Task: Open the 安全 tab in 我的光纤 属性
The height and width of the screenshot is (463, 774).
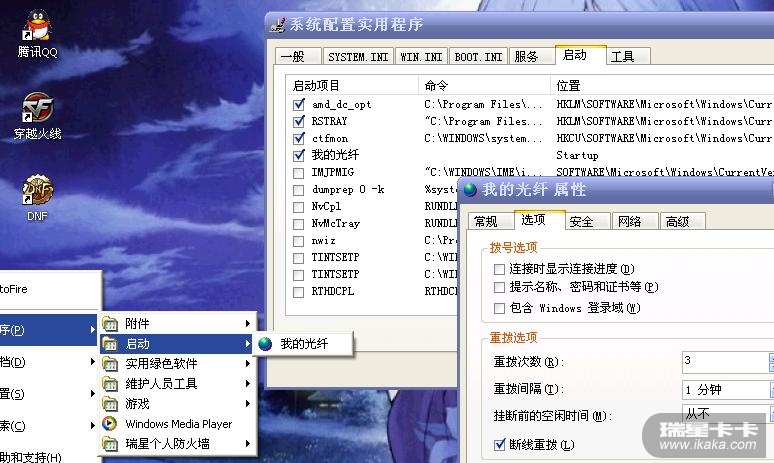Action: [587, 221]
